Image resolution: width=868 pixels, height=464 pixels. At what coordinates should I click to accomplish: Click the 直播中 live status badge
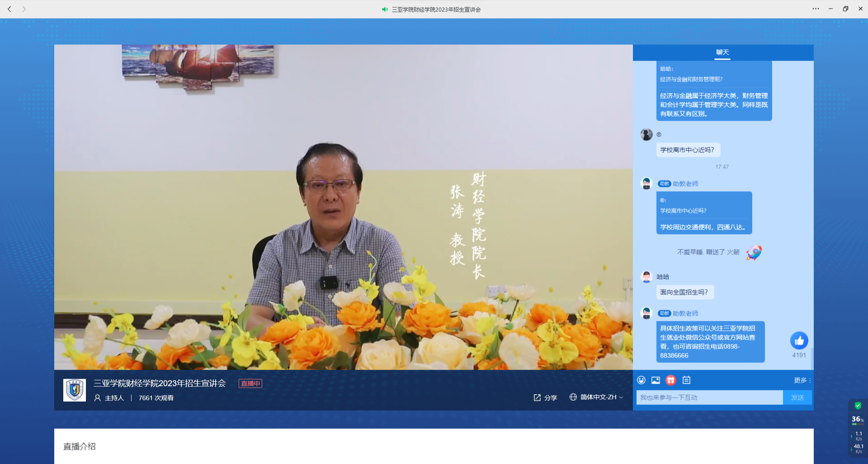point(250,384)
